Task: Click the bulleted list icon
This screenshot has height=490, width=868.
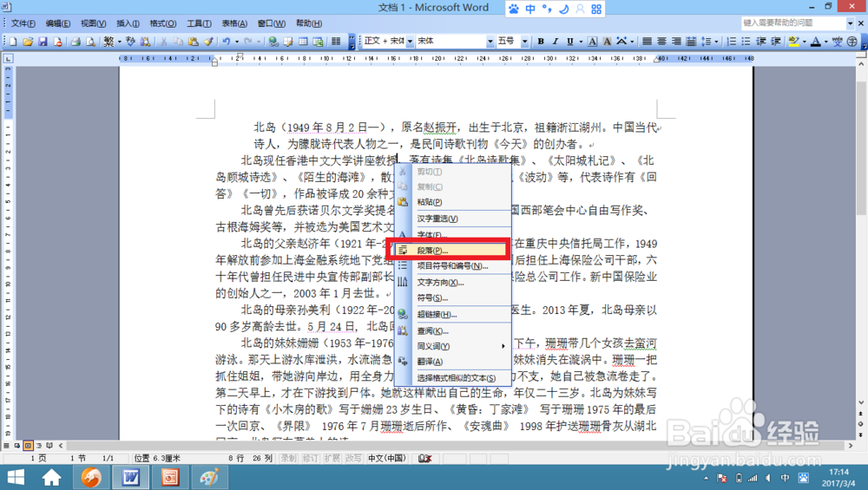Action: (x=746, y=42)
